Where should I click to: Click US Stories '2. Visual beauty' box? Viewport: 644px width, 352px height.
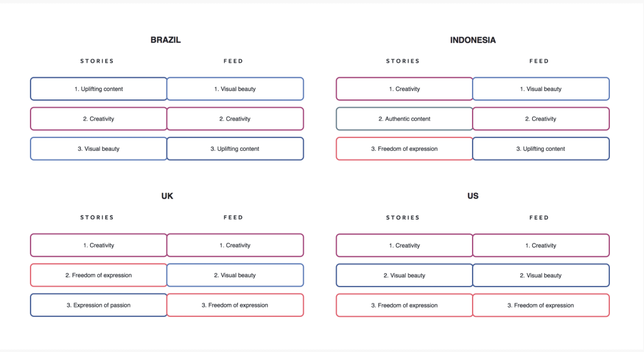[x=404, y=275]
